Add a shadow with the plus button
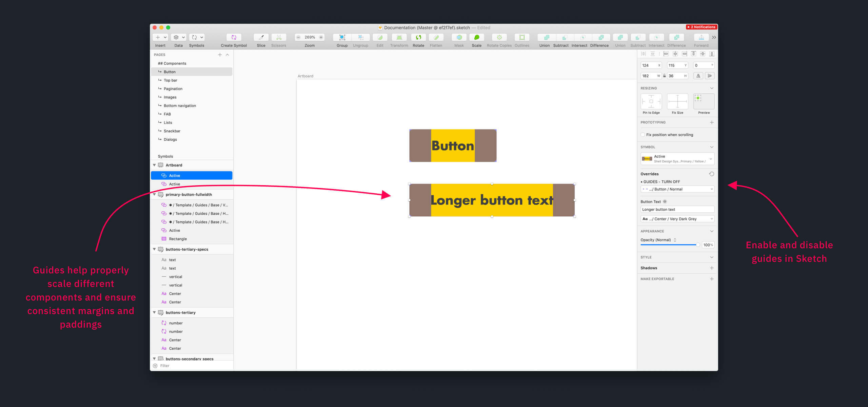868x407 pixels. coord(712,268)
